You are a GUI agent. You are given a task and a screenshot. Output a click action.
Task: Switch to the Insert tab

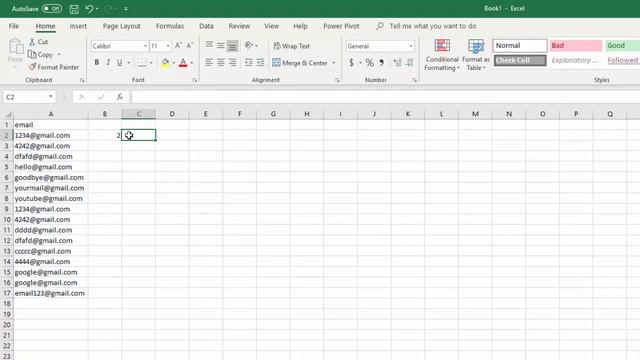coord(78,26)
